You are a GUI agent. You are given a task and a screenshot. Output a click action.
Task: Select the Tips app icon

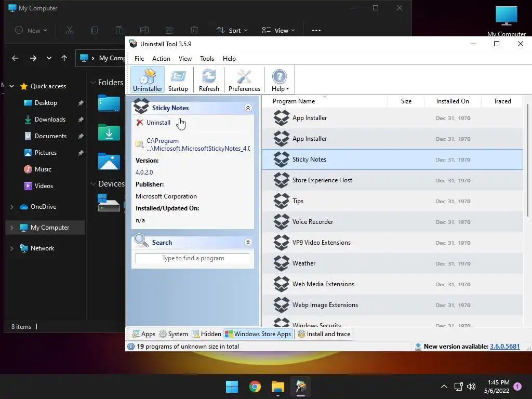pyautogui.click(x=282, y=201)
